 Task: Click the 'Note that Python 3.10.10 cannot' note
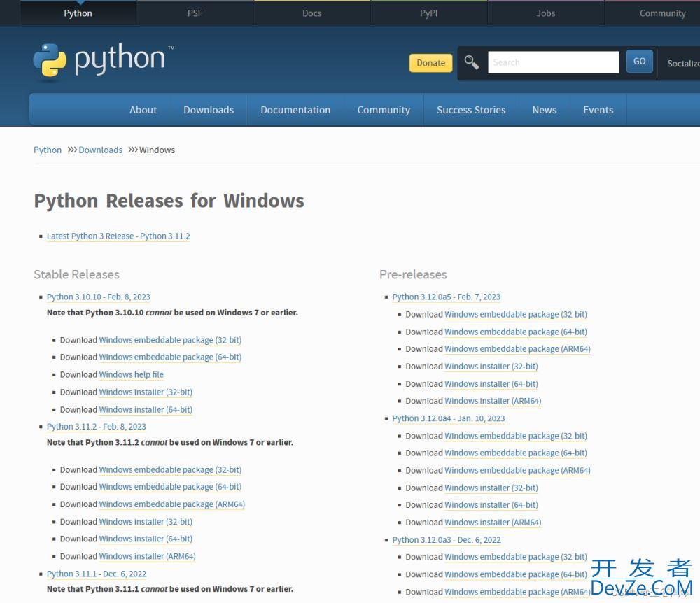172,313
